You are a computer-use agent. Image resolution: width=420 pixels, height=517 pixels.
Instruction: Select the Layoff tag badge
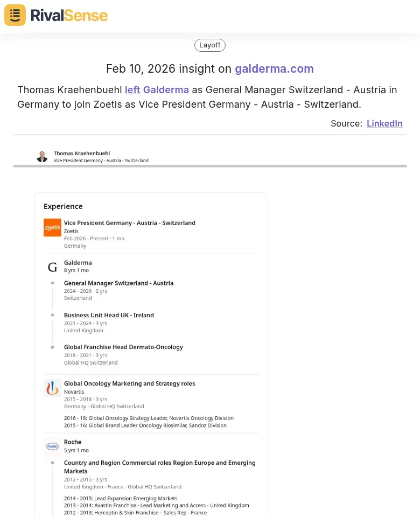coord(209,45)
